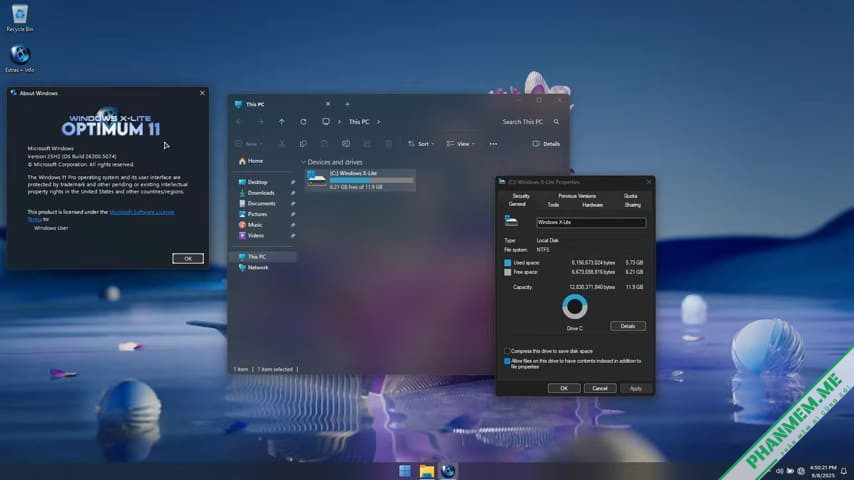Switch to the Sharing tab
Viewport: 854px width, 480px height.
pyautogui.click(x=632, y=205)
